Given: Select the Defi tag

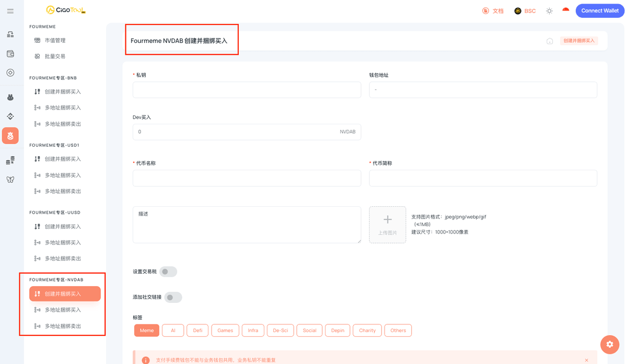Looking at the screenshot, I should [198, 331].
